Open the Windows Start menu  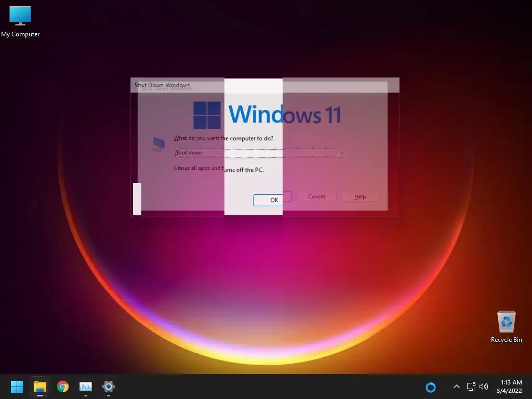(x=17, y=387)
